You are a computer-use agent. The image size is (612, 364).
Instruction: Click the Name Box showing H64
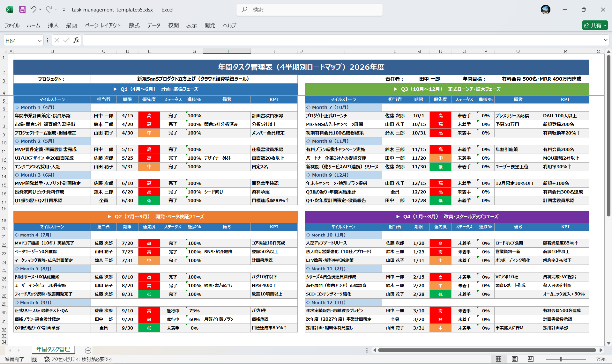tap(20, 40)
